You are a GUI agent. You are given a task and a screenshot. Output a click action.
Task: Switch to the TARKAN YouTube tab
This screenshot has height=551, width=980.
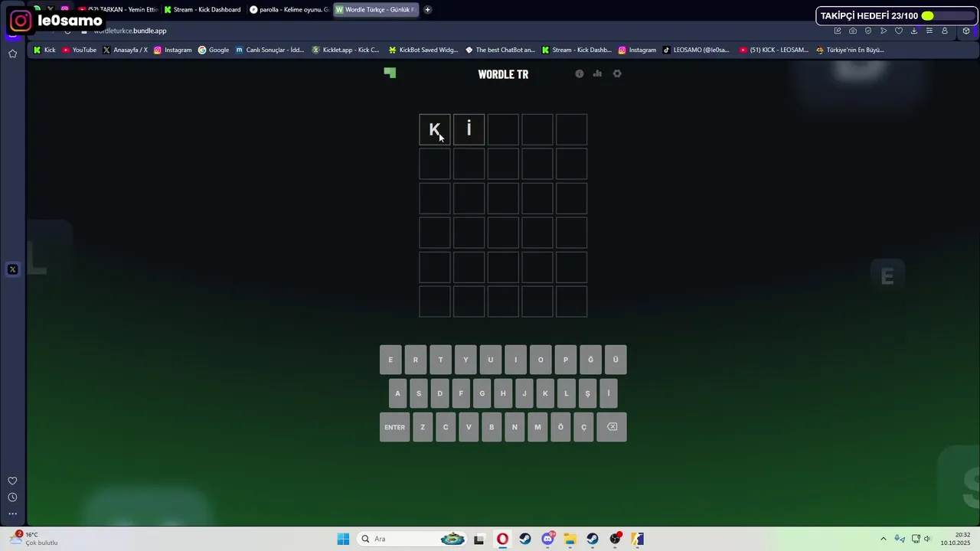click(x=118, y=10)
